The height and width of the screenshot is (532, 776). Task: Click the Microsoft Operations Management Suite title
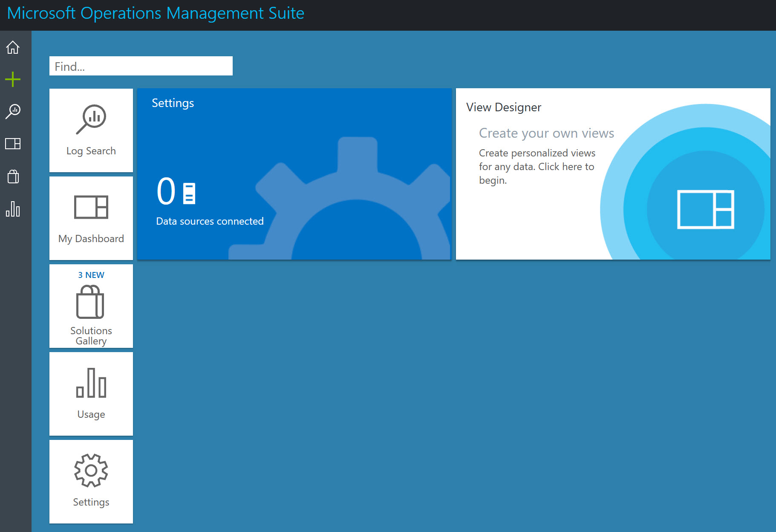tap(156, 13)
